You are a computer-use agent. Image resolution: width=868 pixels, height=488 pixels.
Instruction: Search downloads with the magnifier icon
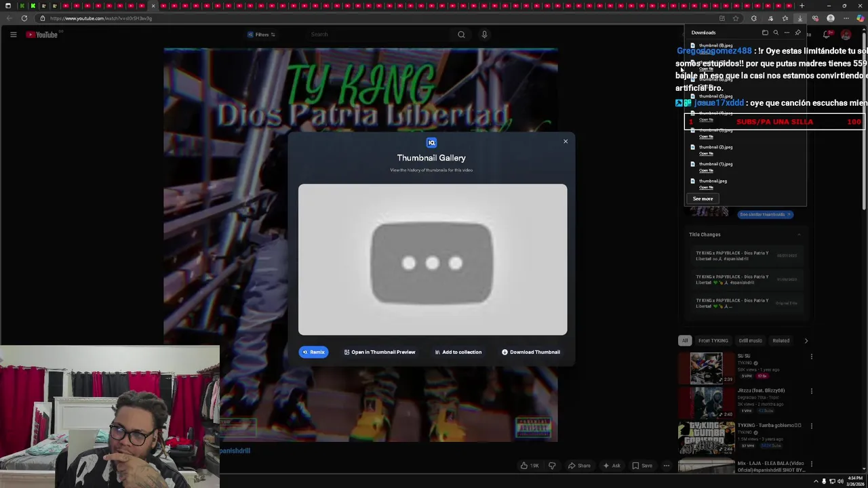776,33
